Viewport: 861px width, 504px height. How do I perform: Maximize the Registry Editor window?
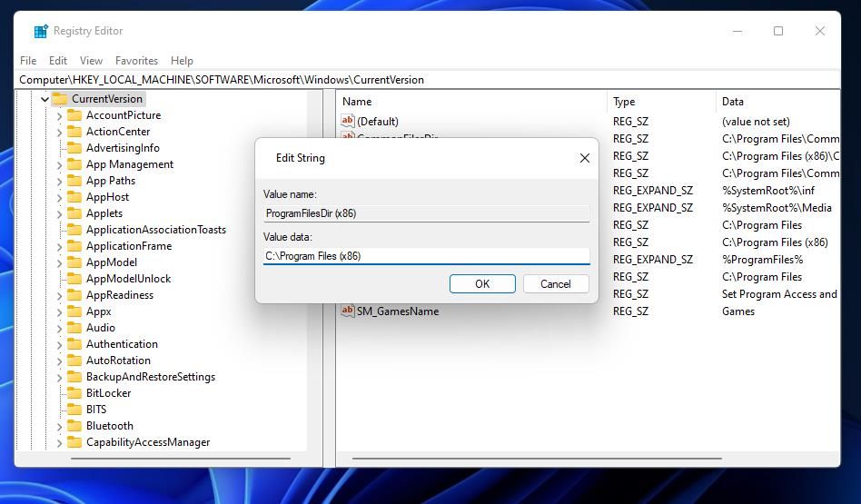(778, 31)
